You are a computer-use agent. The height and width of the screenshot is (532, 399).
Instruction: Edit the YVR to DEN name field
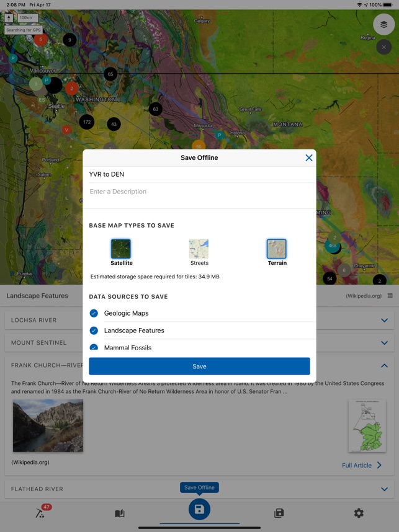click(199, 174)
